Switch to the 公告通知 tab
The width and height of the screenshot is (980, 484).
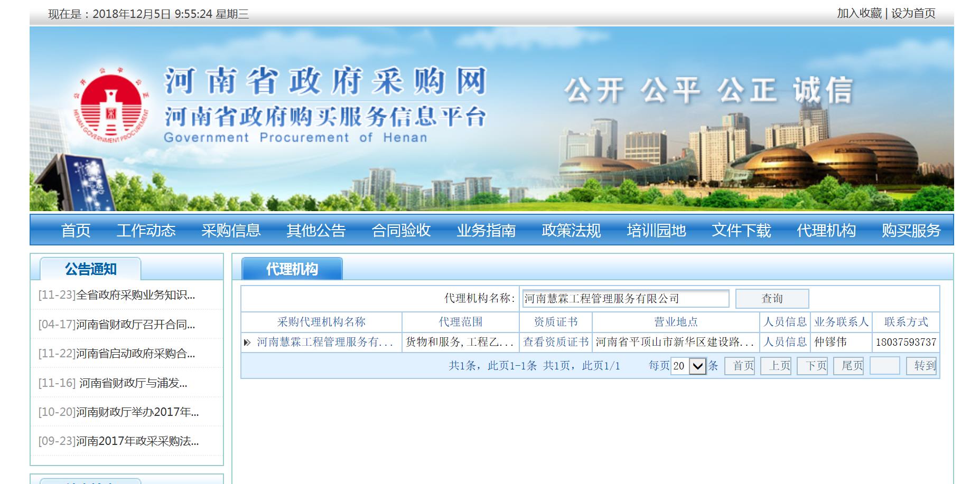(90, 269)
